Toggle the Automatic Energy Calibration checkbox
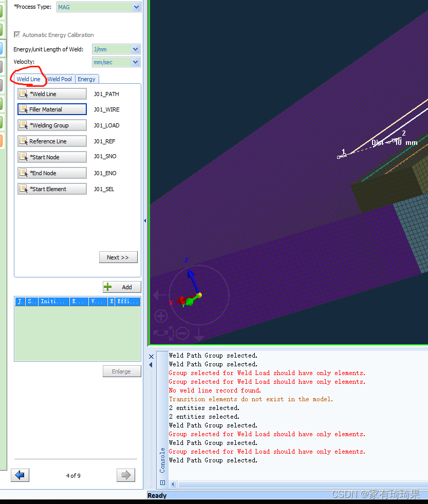 tap(17, 34)
